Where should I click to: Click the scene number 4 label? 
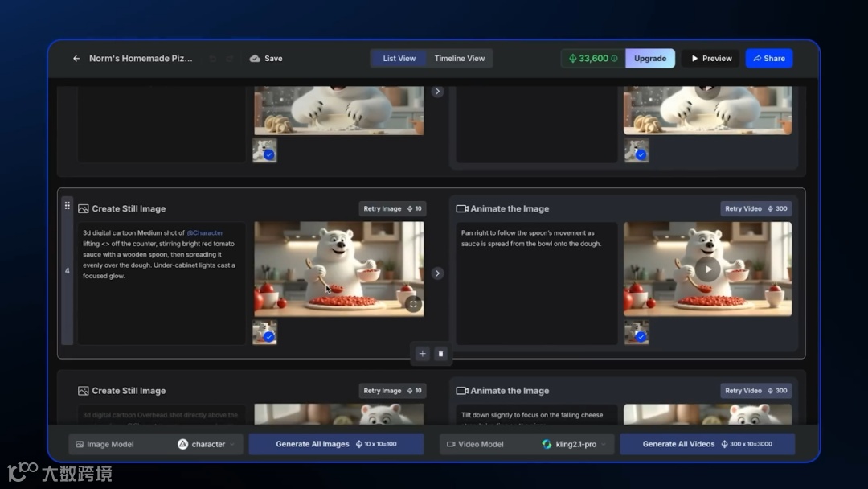pos(67,271)
